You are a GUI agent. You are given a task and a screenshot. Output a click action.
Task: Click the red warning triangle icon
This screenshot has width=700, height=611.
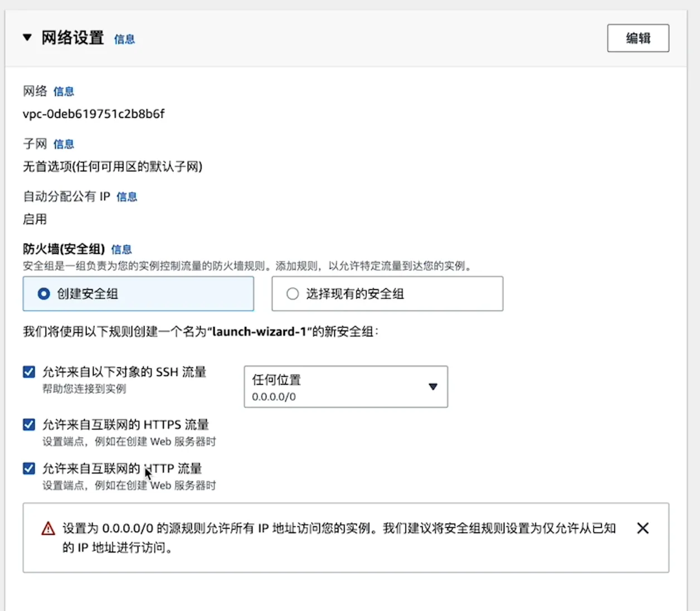click(x=48, y=528)
